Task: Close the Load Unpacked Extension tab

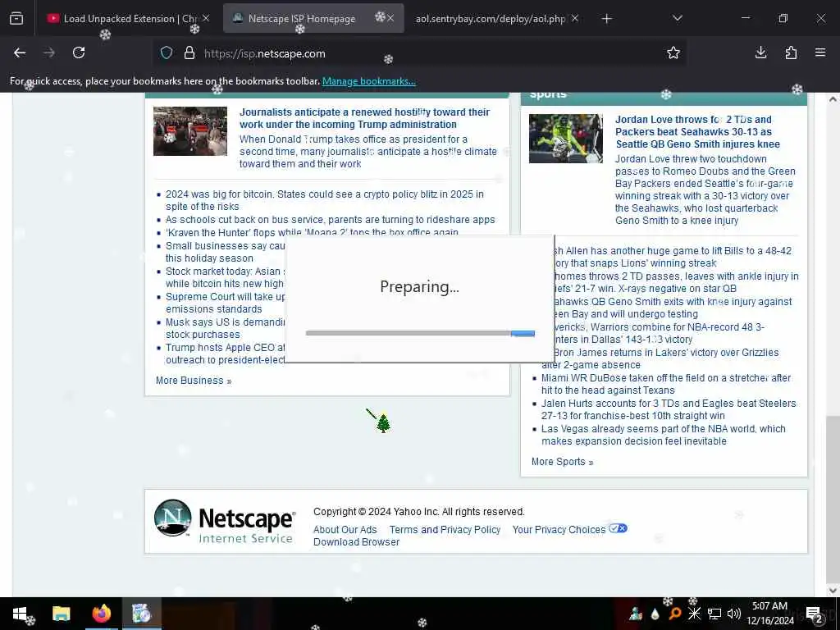Action: tap(206, 18)
